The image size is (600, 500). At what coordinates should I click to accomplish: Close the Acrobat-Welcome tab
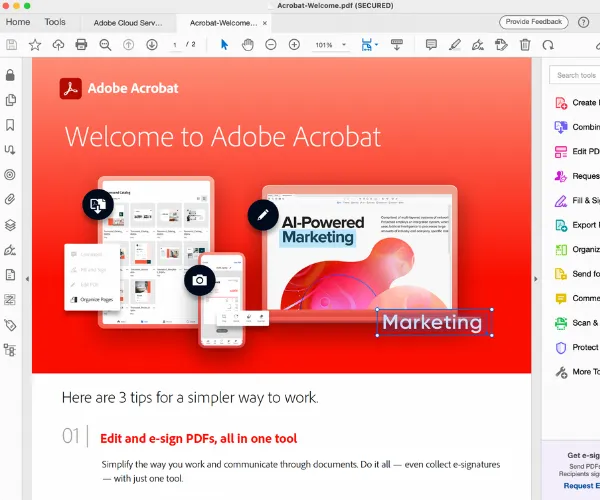point(264,23)
